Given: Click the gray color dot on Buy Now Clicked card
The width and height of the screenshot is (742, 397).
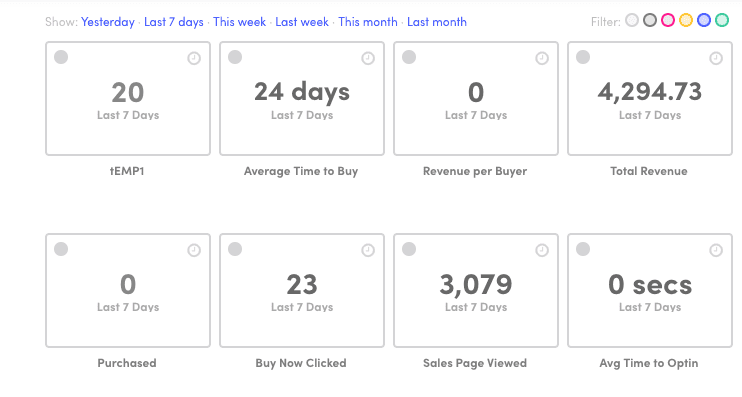Looking at the screenshot, I should [x=235, y=249].
